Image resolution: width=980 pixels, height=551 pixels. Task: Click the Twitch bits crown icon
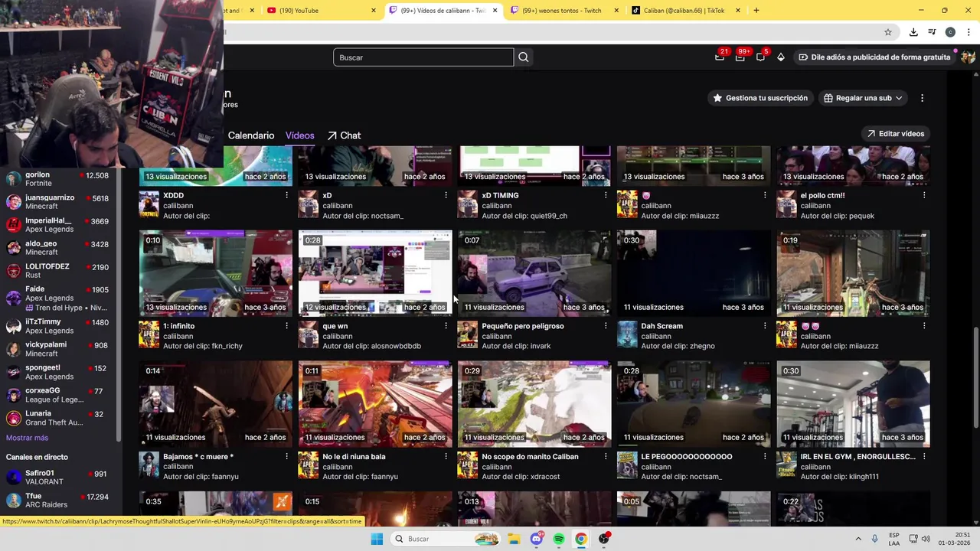pyautogui.click(x=781, y=57)
